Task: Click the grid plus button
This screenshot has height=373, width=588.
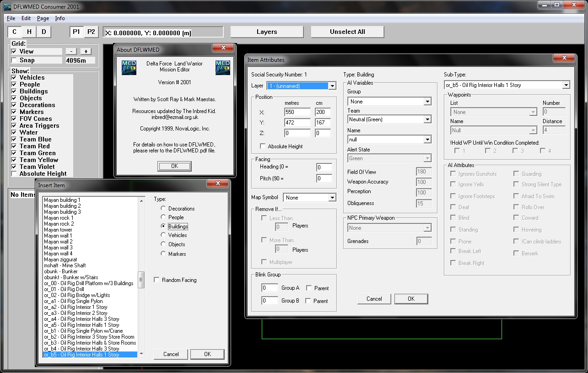Action: tap(86, 51)
